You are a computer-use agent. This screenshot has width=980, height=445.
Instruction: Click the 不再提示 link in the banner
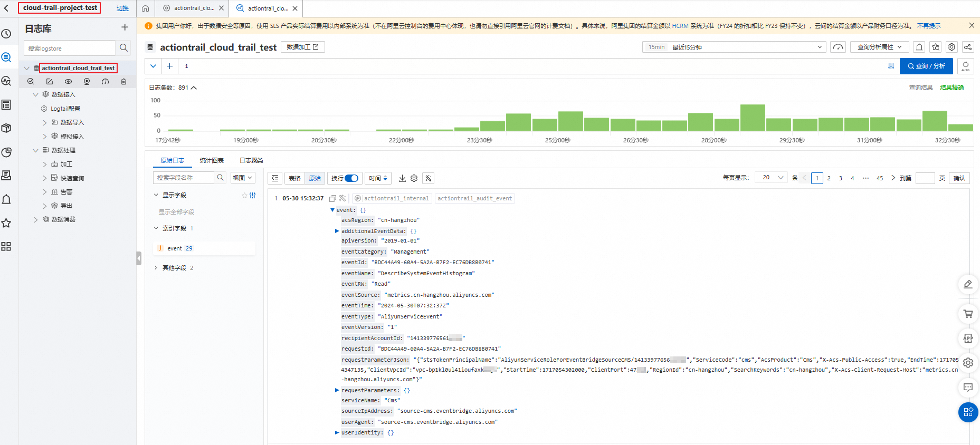[929, 26]
